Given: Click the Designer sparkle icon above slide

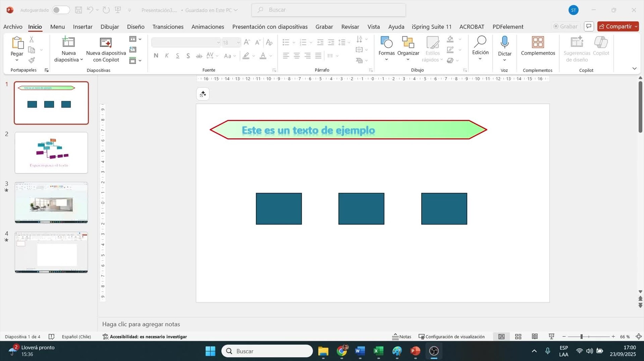Looking at the screenshot, I should pos(203,94).
